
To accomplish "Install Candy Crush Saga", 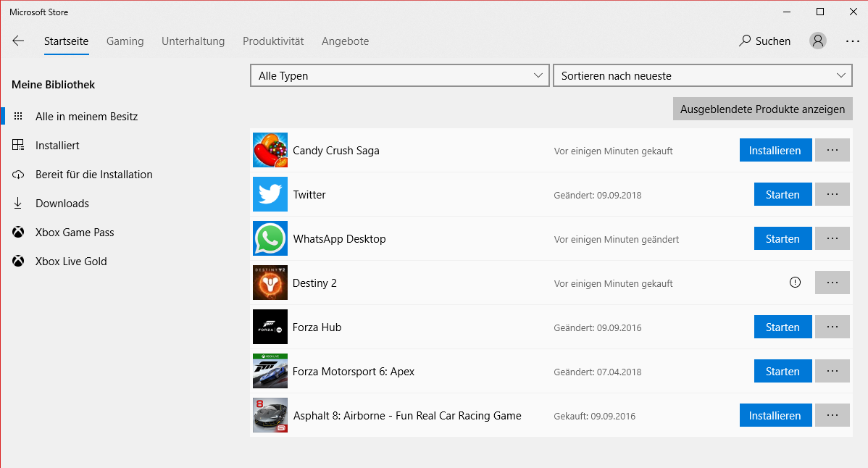I will pyautogui.click(x=775, y=150).
